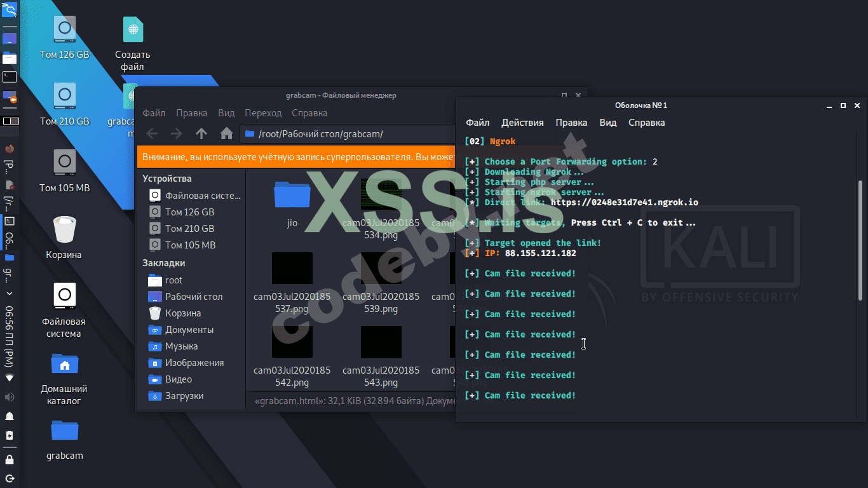Open the Переход menu in the file manager
The image size is (868, 488).
[263, 113]
